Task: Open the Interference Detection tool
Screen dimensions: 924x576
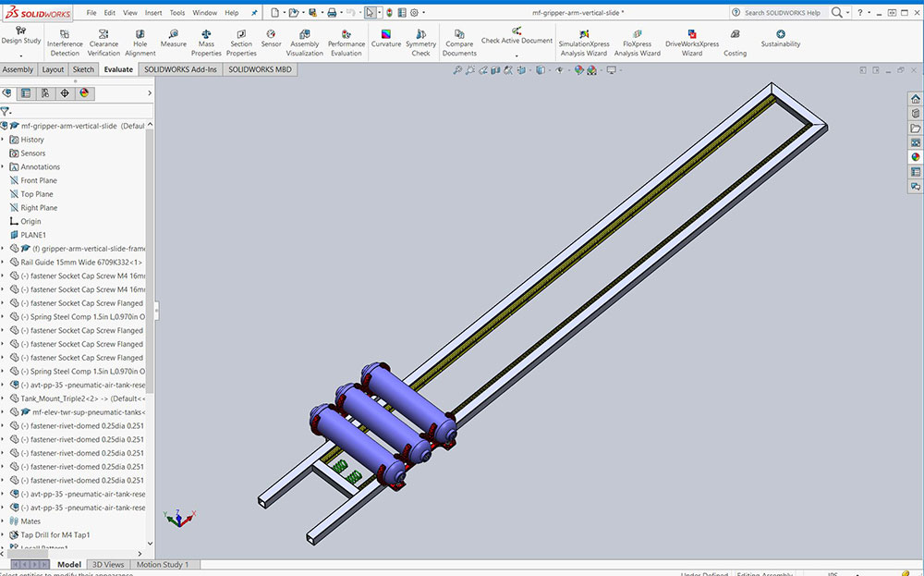Action: (65, 43)
